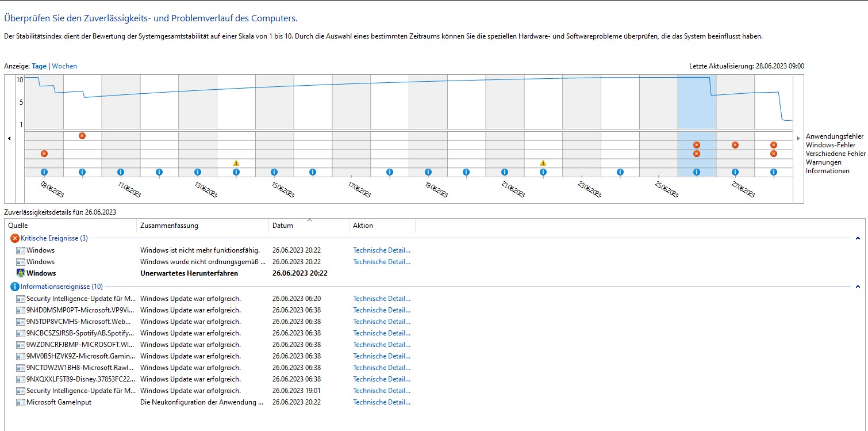Open technical details for 'Windows ist nicht mehr funktionsfähig'
868x431 pixels.
coord(382,250)
